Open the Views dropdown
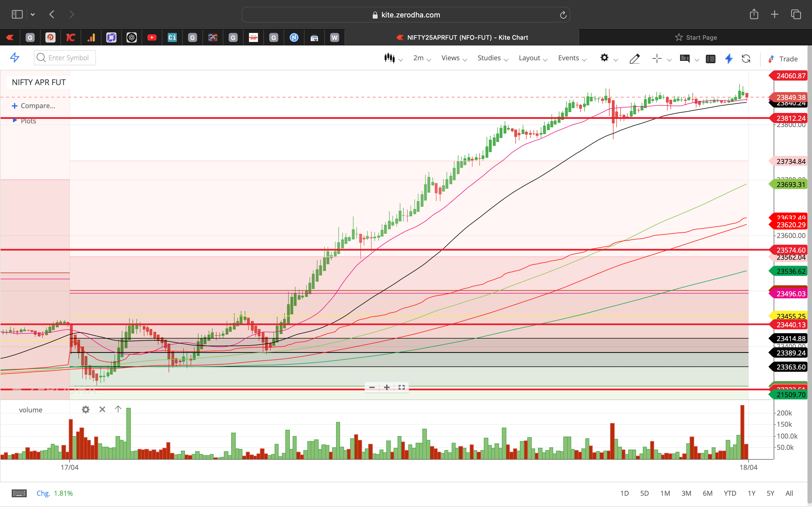Screen dimensions: 812x507 point(450,58)
